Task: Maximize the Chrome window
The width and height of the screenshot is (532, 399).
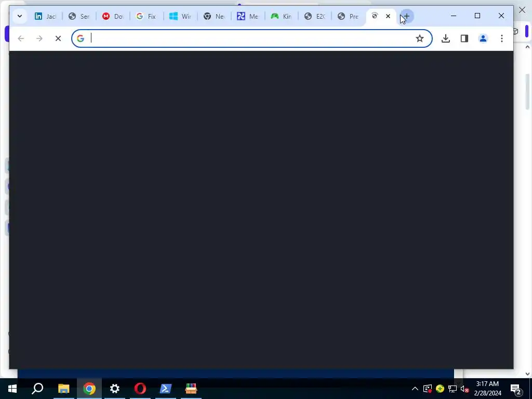Action: tap(477, 16)
